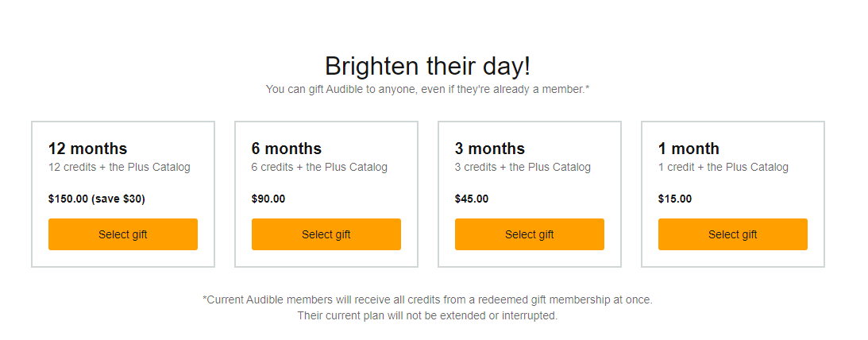Click "12 credits + the Plus Catalog" text
Image resolution: width=868 pixels, height=340 pixels.
point(119,167)
